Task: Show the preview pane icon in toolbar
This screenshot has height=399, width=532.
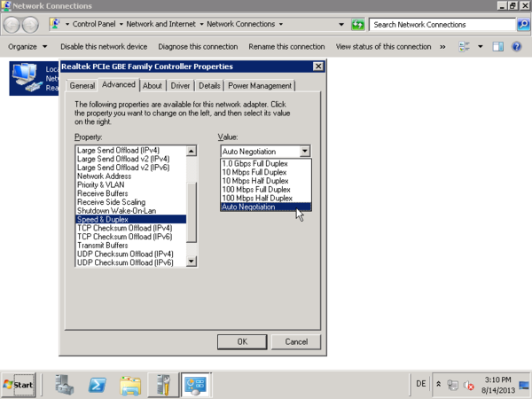Action: 498,47
